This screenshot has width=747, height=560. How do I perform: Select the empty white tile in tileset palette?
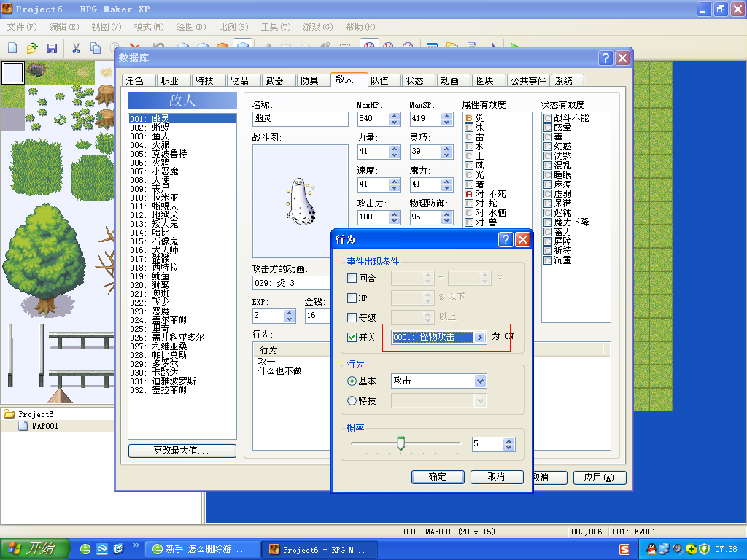pos(13,73)
